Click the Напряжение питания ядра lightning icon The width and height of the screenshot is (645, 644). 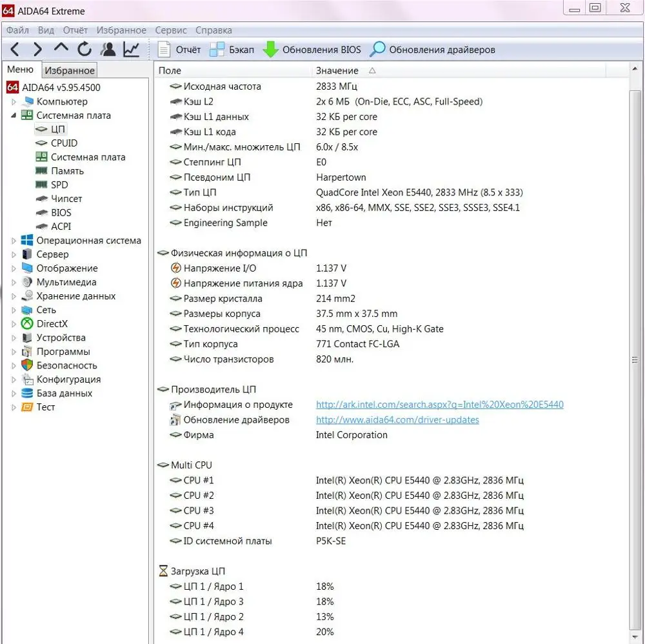[x=175, y=283]
